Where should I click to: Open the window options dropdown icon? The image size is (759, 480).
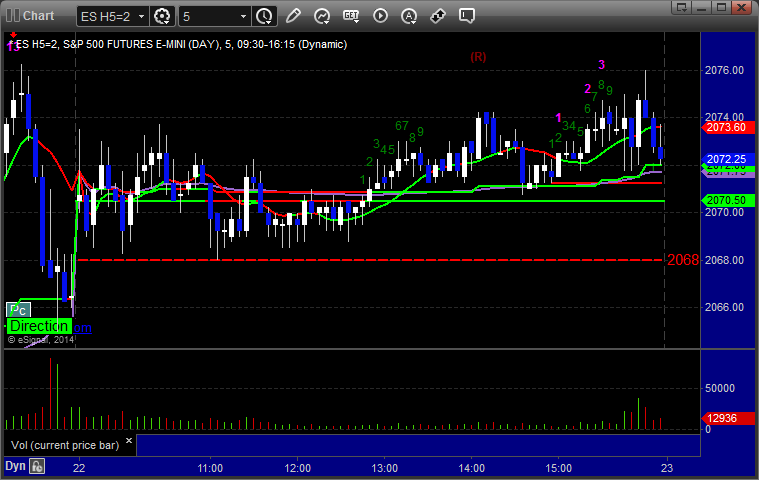[x=682, y=7]
